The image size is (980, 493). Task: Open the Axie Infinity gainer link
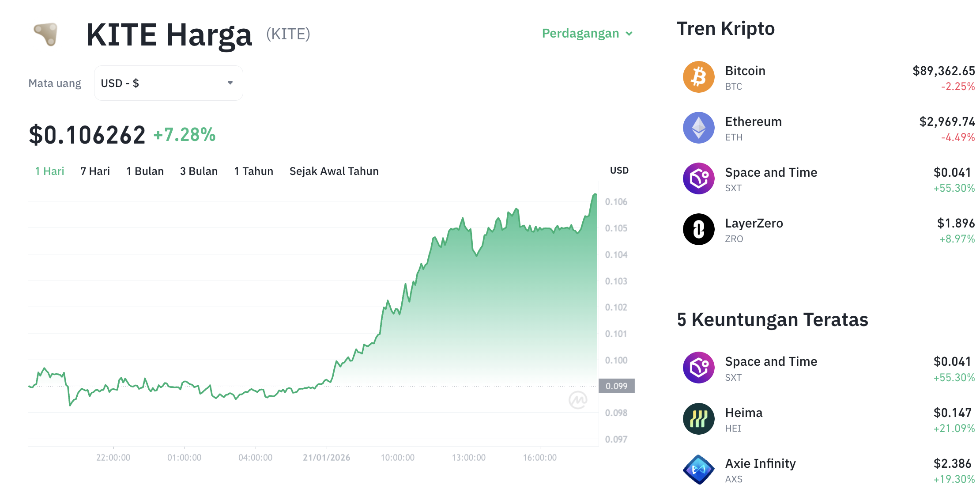pos(760,463)
